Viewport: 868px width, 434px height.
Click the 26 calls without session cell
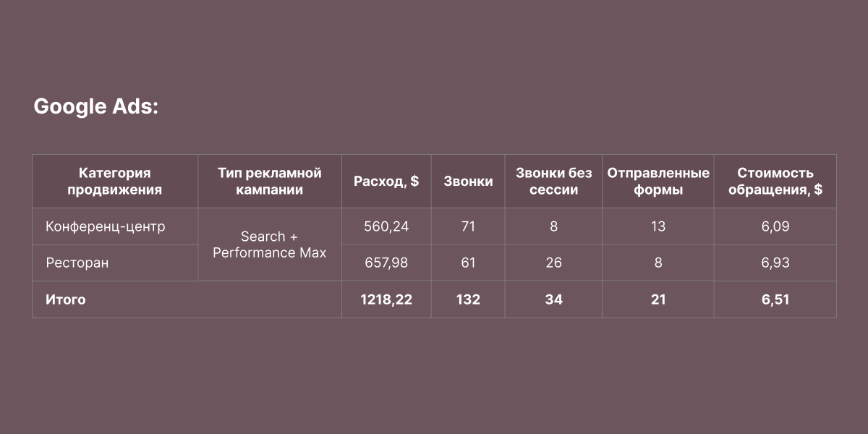coord(553,263)
